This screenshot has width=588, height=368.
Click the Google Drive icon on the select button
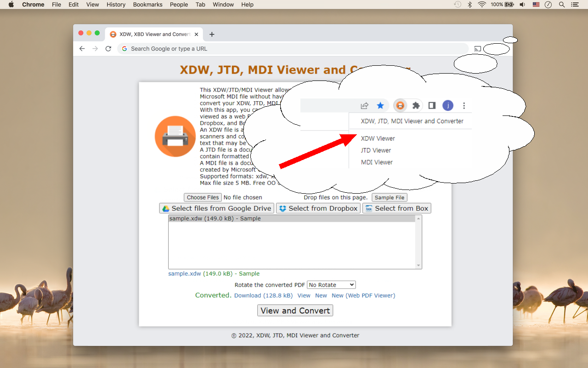click(x=165, y=208)
